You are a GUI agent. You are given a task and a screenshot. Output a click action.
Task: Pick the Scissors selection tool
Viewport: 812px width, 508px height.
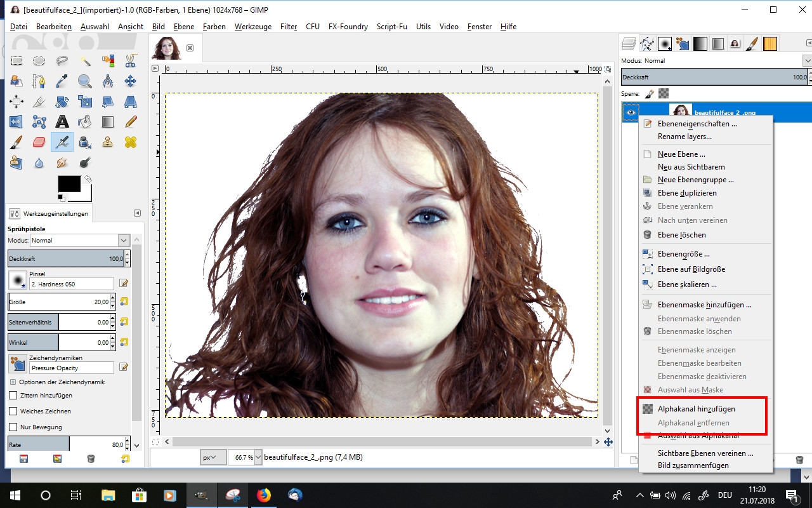[x=131, y=61]
